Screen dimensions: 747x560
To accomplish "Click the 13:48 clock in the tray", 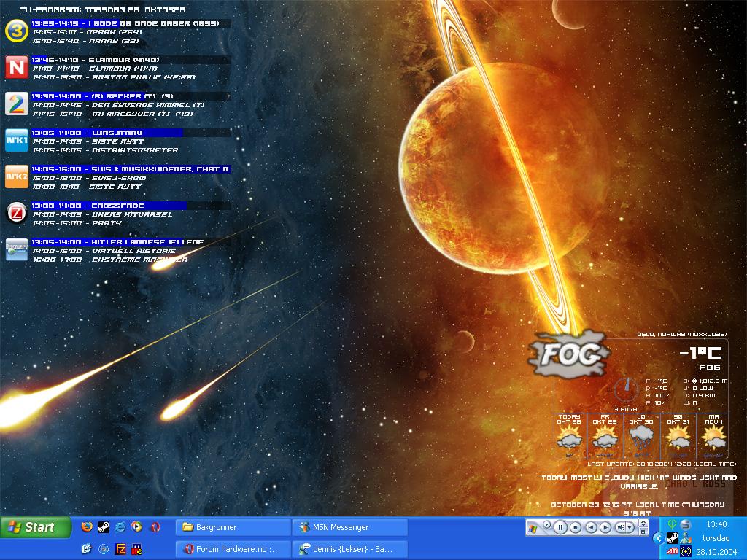I will 716,524.
